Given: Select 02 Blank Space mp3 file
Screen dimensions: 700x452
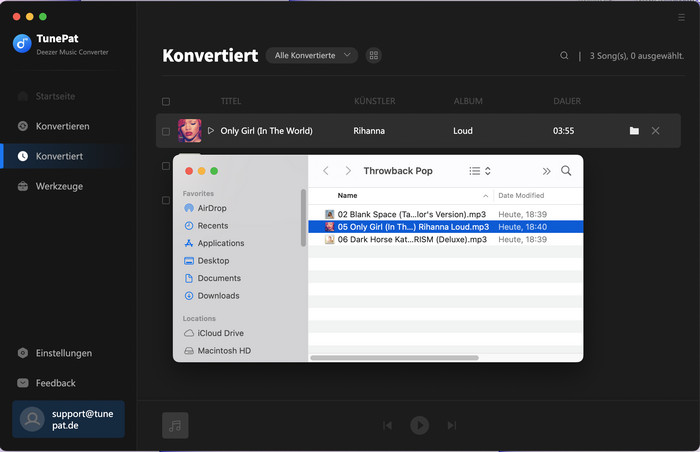Looking at the screenshot, I should (446, 214).
